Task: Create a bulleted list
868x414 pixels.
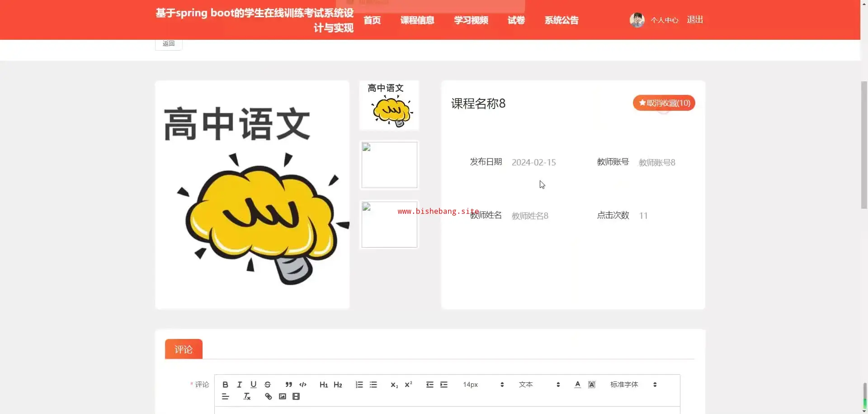Action: 373,385
